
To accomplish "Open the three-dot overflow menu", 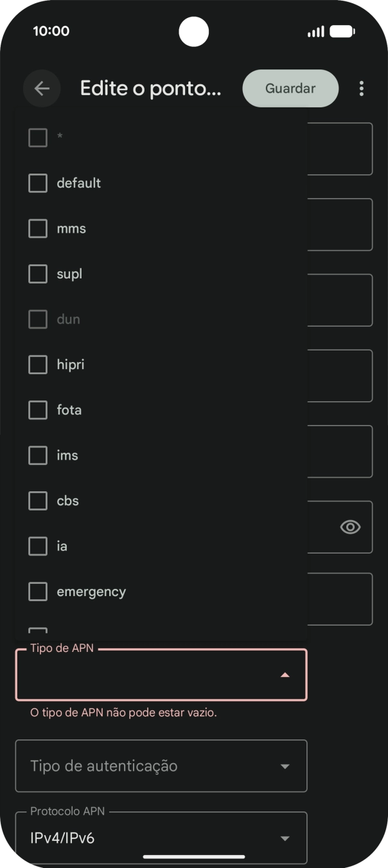I will pyautogui.click(x=362, y=89).
